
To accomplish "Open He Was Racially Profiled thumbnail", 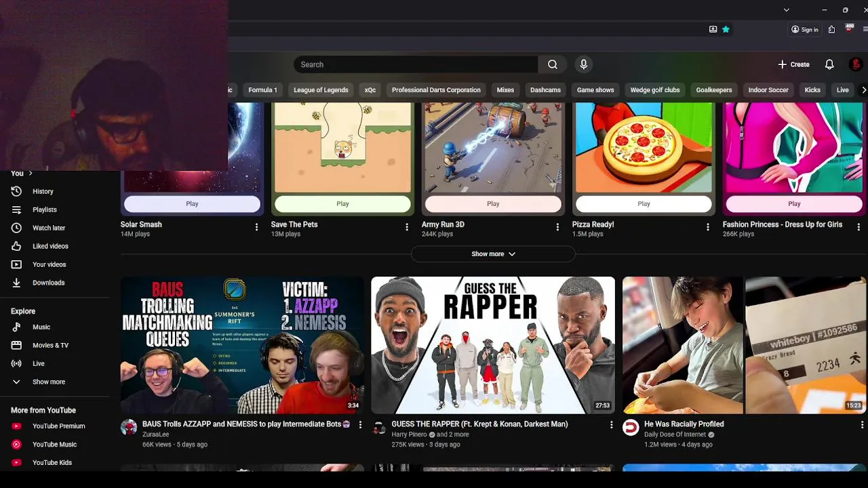I will click(744, 345).
